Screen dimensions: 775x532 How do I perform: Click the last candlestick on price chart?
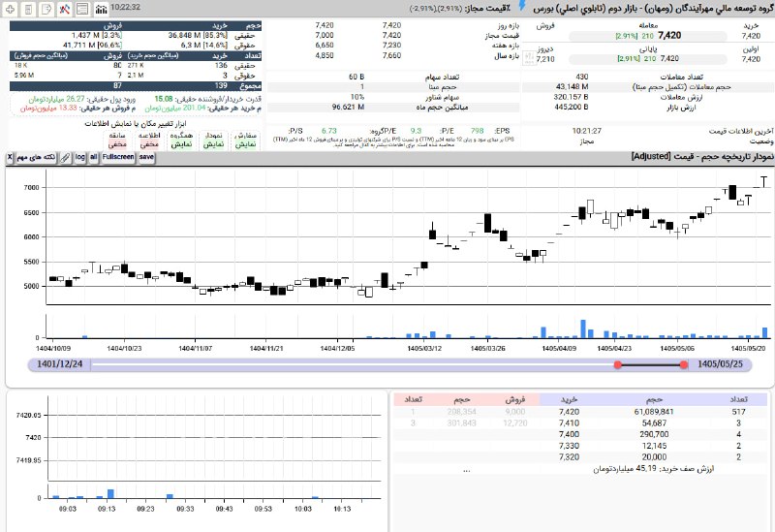coord(764,181)
